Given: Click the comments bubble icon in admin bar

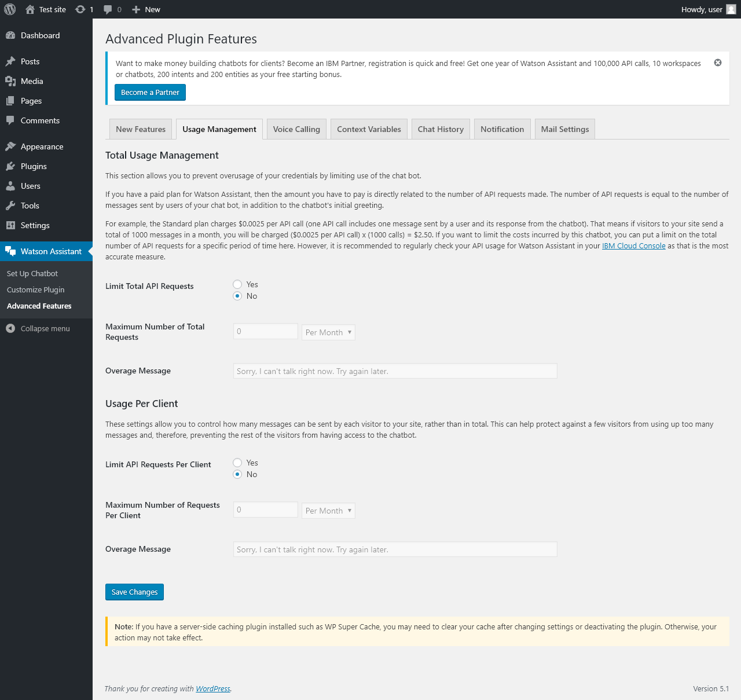Looking at the screenshot, I should (108, 9).
